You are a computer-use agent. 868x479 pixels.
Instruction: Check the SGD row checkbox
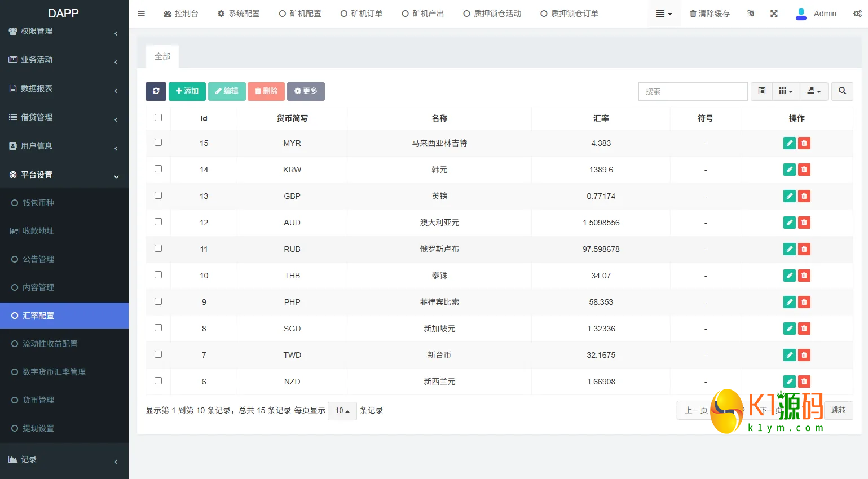[158, 328]
